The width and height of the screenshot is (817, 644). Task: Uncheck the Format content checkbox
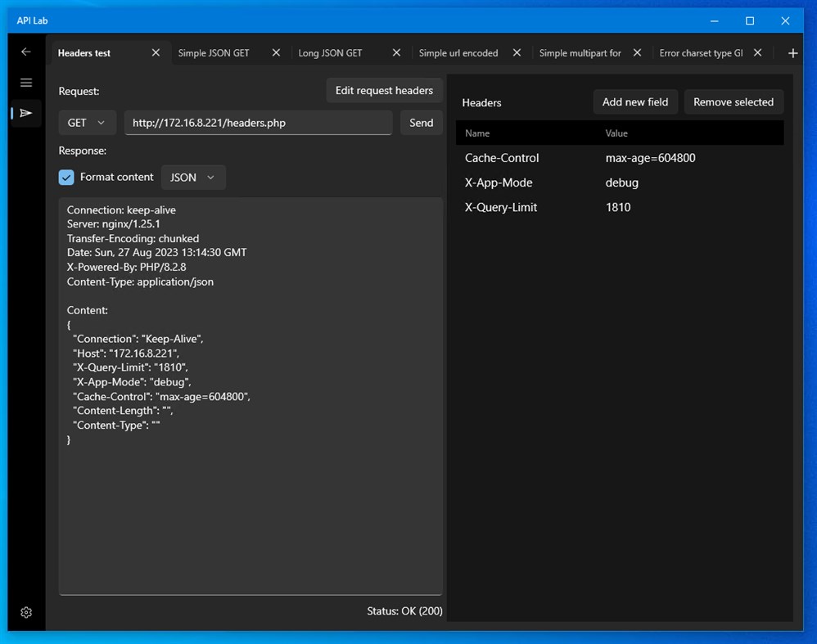pyautogui.click(x=65, y=177)
